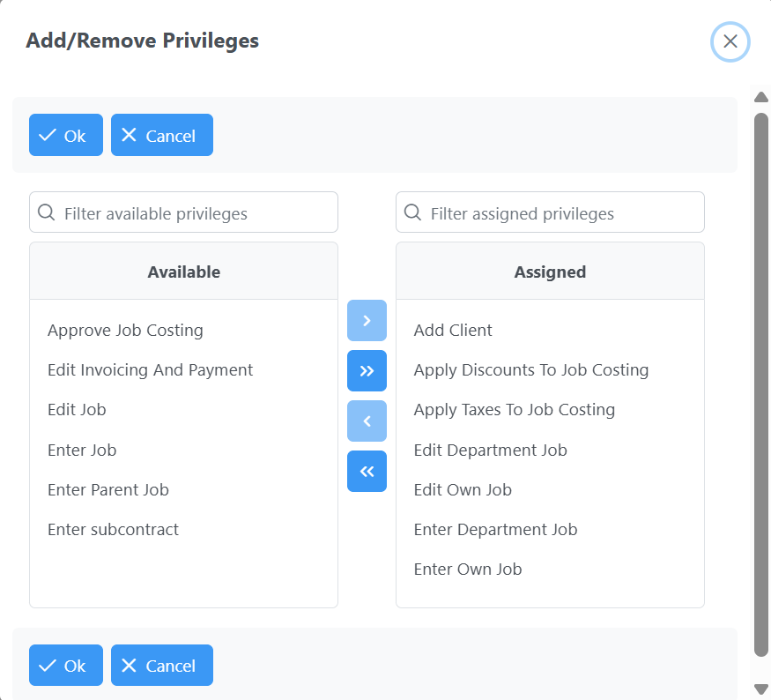Click the move all right double-arrow button
The width and height of the screenshot is (771, 700).
pyautogui.click(x=367, y=370)
